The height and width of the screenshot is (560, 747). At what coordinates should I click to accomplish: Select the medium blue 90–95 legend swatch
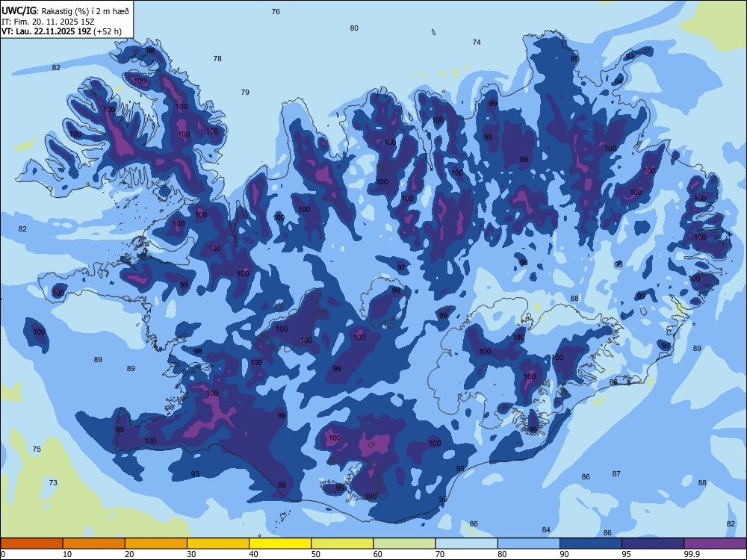click(x=591, y=544)
